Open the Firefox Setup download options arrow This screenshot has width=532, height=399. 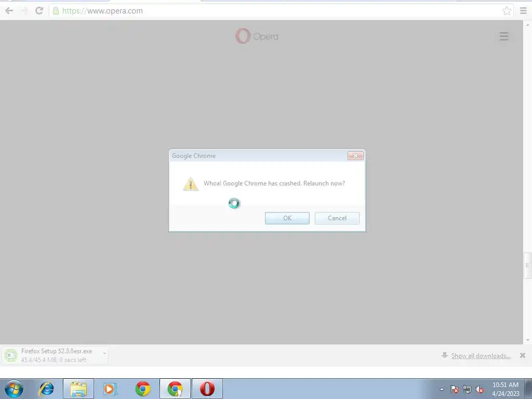[104, 353]
